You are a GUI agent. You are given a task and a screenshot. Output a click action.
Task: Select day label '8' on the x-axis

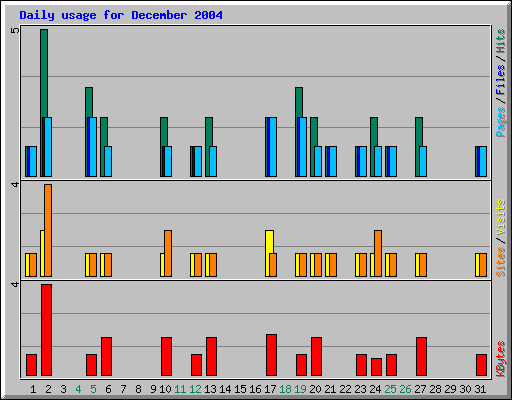pyautogui.click(x=138, y=389)
